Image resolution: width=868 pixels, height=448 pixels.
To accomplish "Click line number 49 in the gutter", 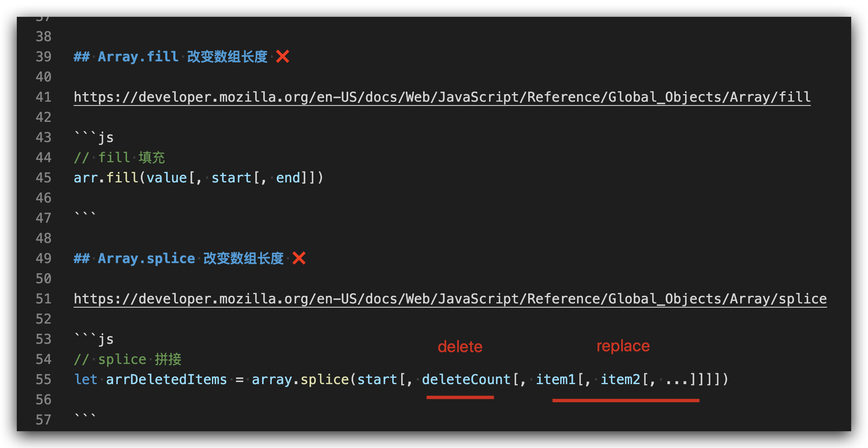I will [x=43, y=258].
